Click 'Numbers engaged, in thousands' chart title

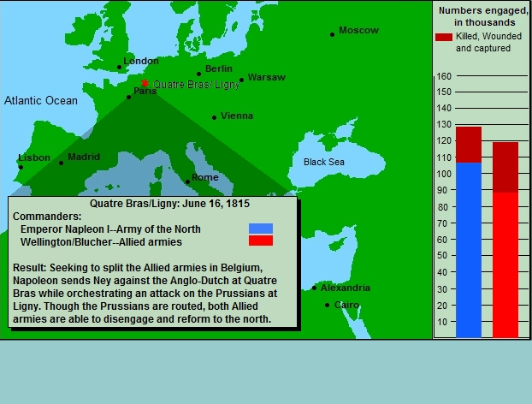pyautogui.click(x=484, y=16)
